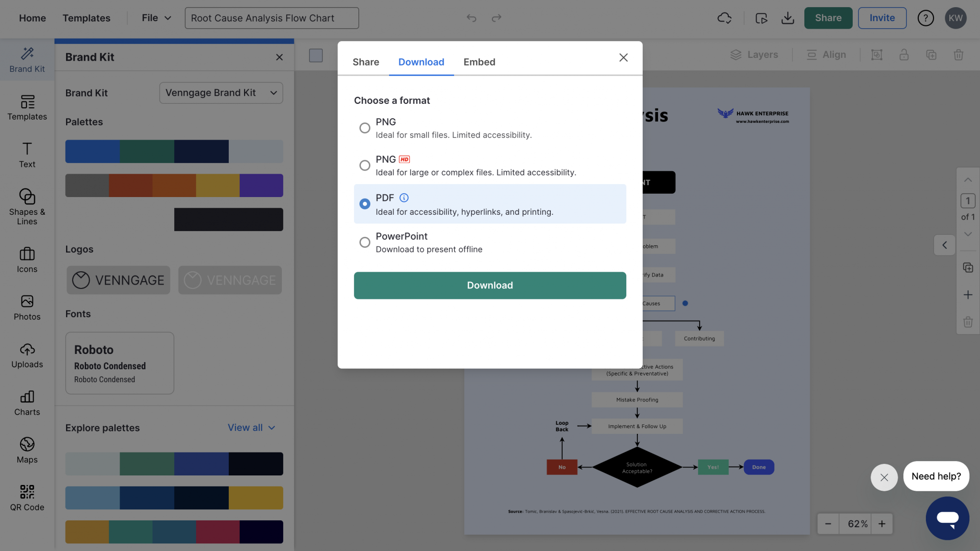
Task: Click the download icon in top bar
Action: tap(787, 18)
